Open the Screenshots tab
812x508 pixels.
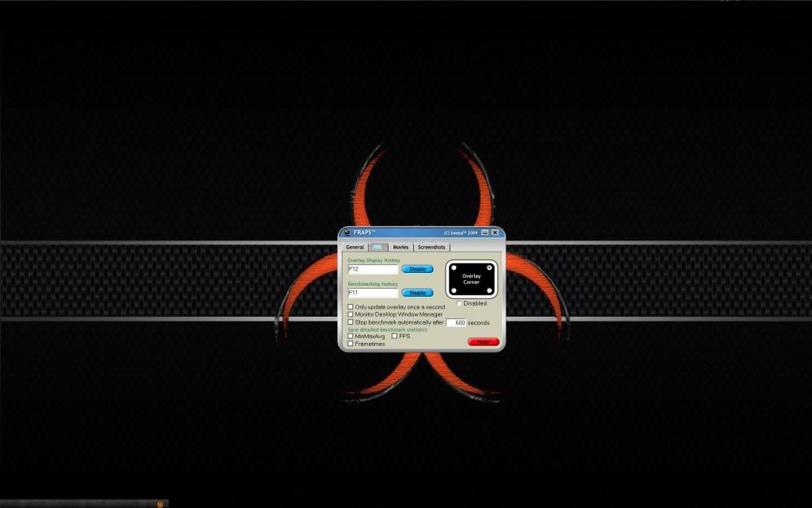(x=431, y=248)
